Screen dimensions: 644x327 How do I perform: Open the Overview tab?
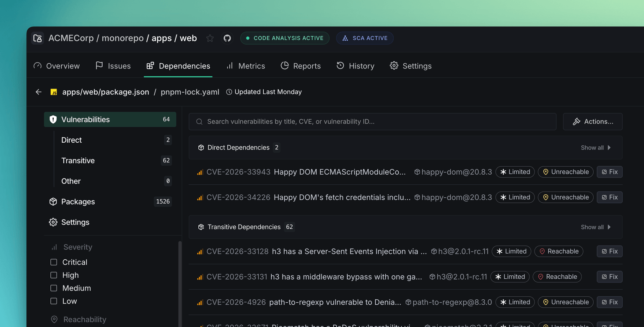57,66
